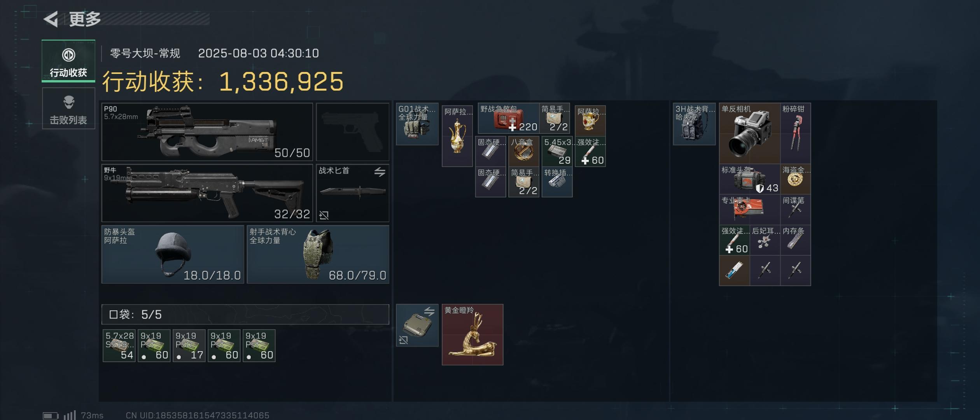Select the empty pistol slot
The image size is (980, 420).
[x=353, y=132]
